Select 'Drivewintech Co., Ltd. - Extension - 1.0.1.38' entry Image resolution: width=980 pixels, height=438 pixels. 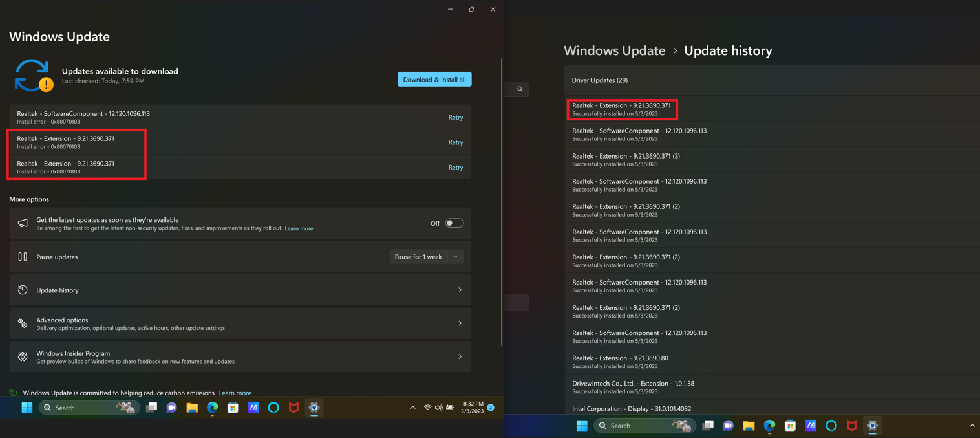click(772, 387)
